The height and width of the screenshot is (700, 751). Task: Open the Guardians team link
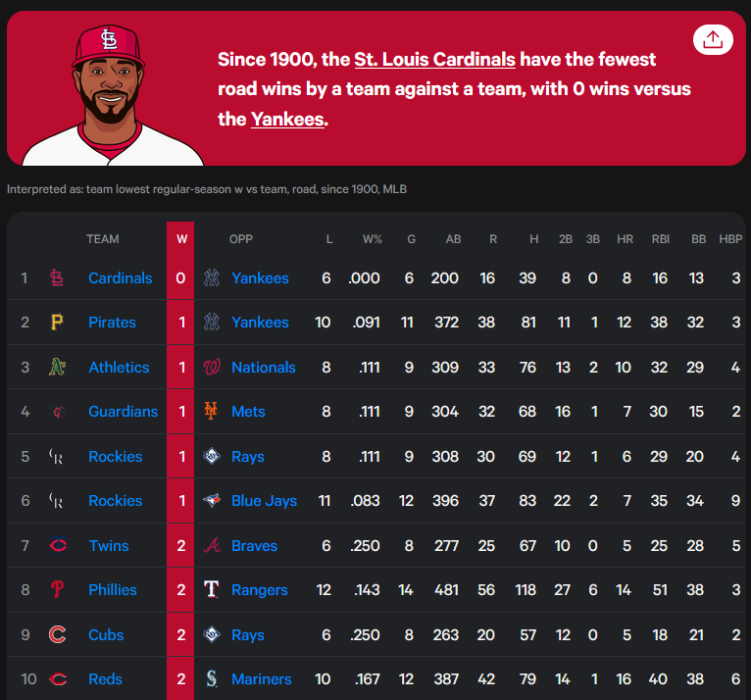coord(124,412)
